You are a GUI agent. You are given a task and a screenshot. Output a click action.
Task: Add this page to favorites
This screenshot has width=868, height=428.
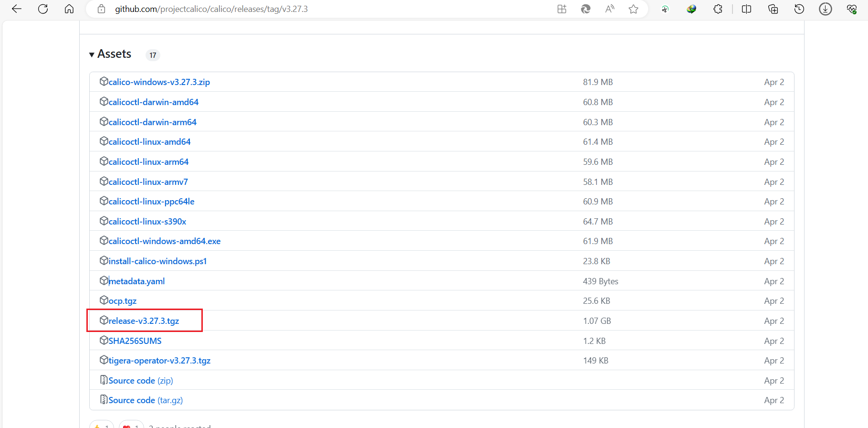634,9
